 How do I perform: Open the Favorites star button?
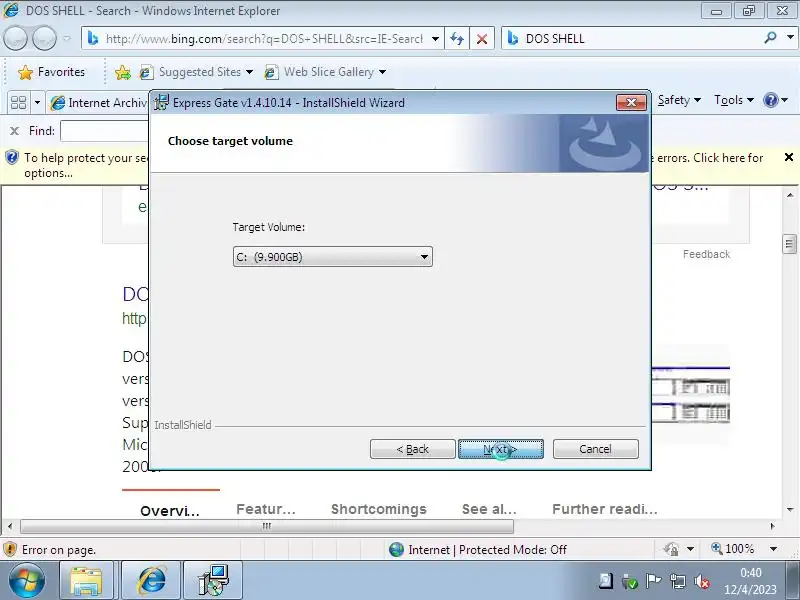pos(51,72)
